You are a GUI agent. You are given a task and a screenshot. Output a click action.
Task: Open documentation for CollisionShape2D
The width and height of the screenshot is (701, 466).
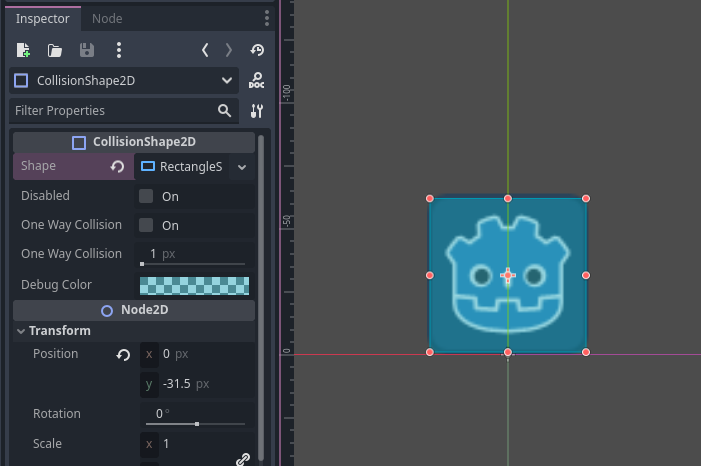tap(257, 80)
